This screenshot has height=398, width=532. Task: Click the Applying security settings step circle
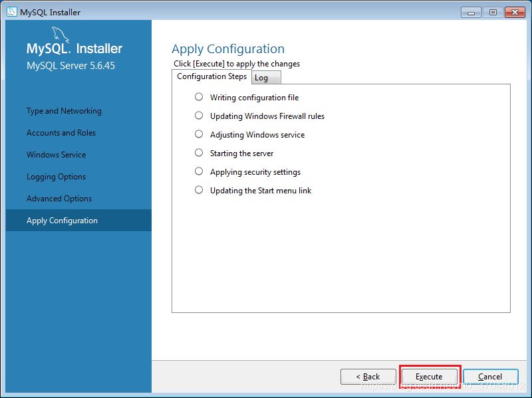[199, 171]
